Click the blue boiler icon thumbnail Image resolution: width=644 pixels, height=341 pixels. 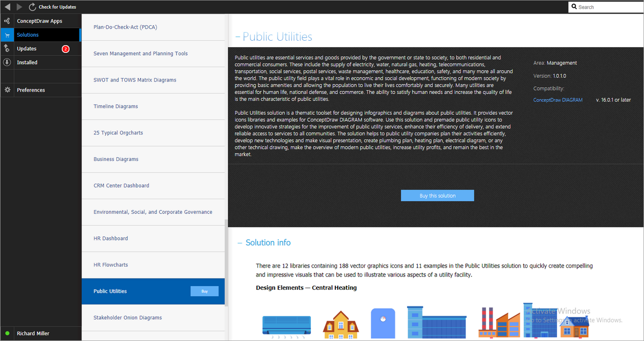(x=383, y=323)
